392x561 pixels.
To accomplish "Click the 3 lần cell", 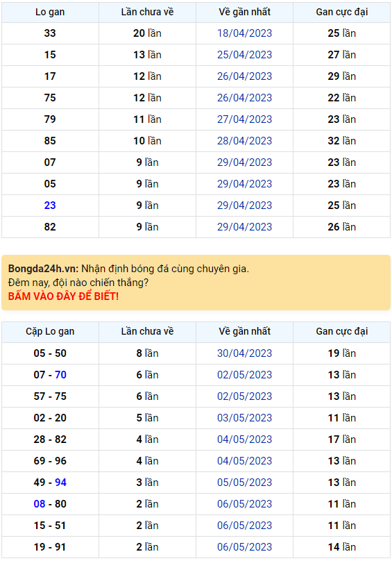I will tap(147, 483).
